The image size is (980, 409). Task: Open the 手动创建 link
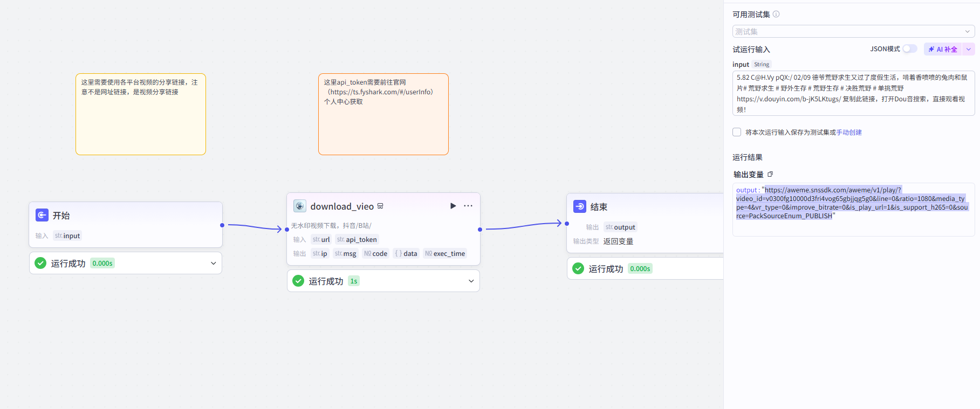tap(849, 132)
